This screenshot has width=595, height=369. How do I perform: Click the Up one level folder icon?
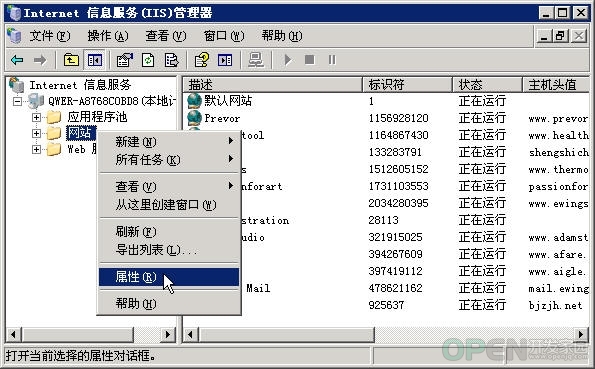tap(71, 60)
